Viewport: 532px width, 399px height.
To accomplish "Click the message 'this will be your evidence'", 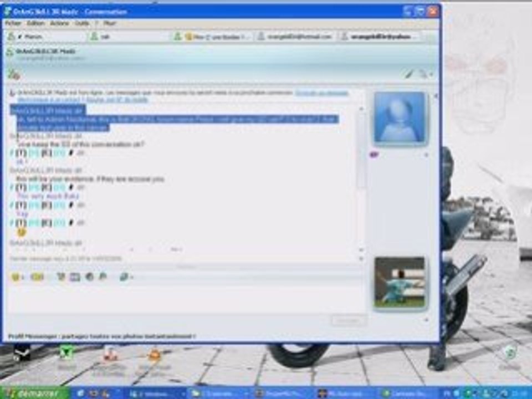I will tap(90, 179).
